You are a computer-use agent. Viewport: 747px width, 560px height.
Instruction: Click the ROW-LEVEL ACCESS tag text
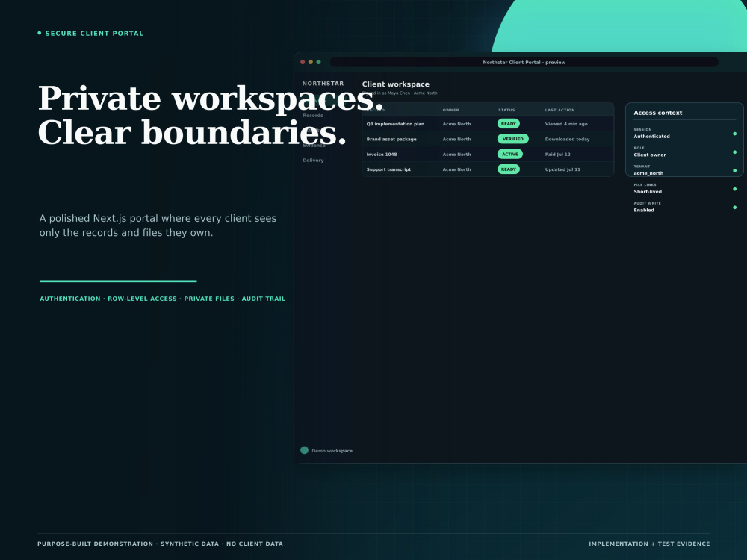tap(142, 299)
